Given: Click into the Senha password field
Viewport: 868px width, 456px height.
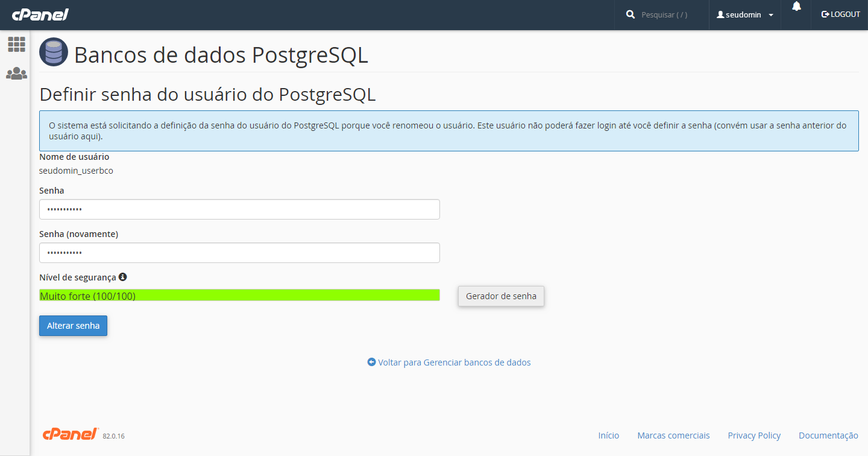Looking at the screenshot, I should point(239,209).
